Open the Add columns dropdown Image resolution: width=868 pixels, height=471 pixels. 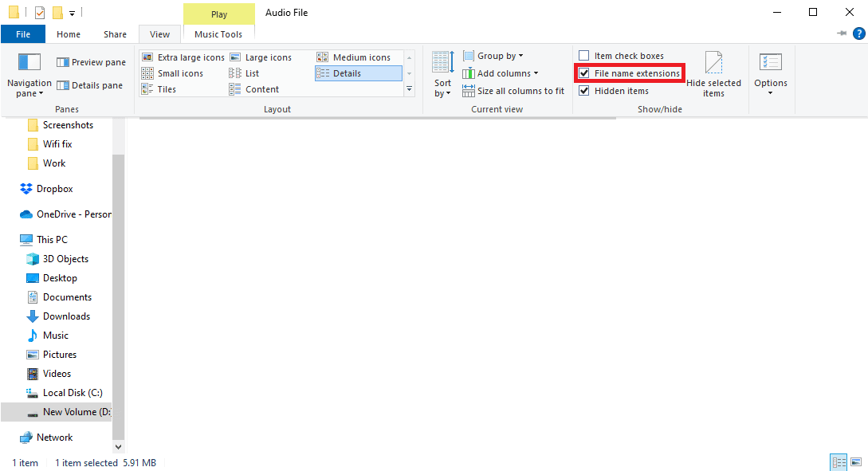click(500, 73)
